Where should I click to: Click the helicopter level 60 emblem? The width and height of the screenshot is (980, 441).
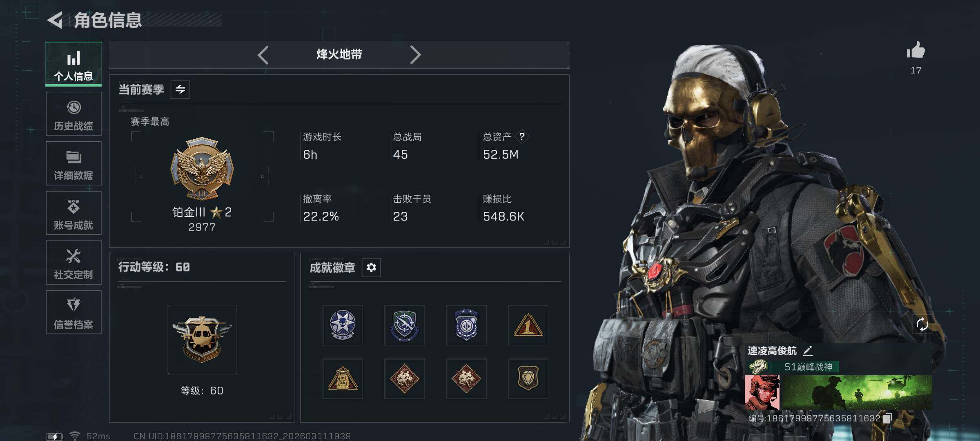coord(202,340)
